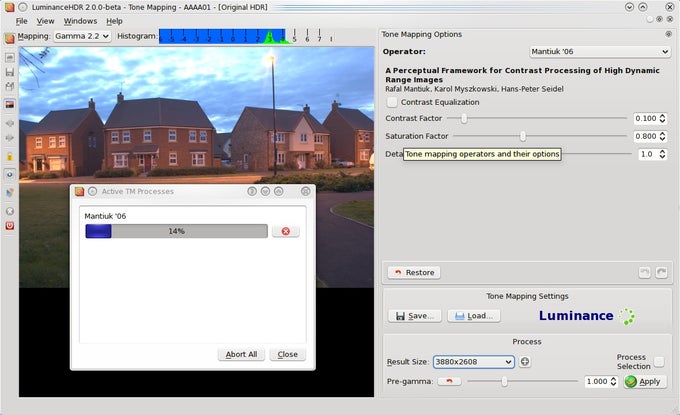Click the undo arrow above Tone Mapping Settings

pos(644,272)
